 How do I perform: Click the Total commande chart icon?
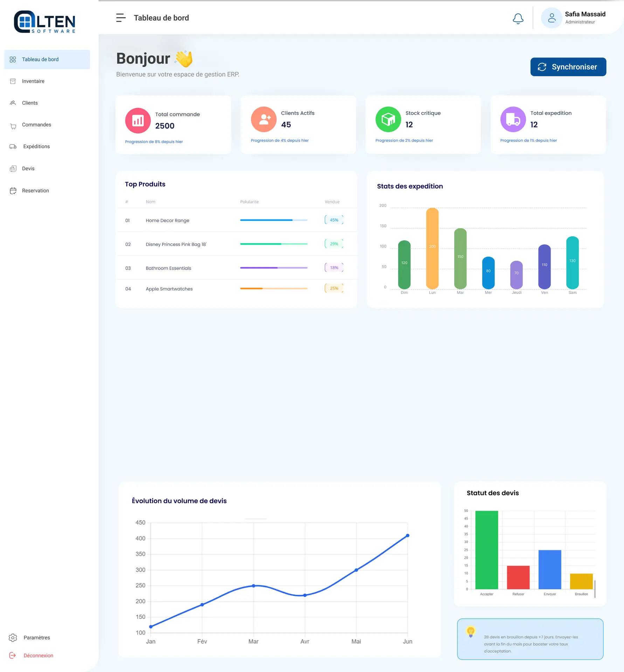pos(138,121)
